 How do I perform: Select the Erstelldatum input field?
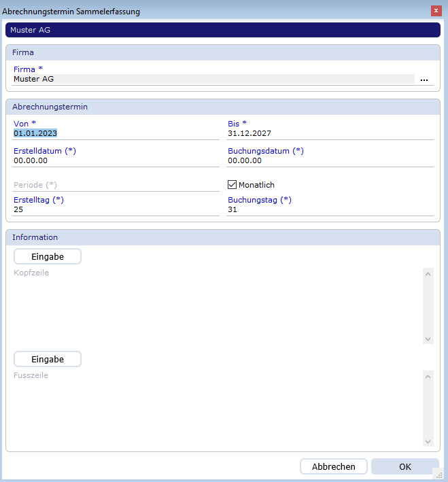pos(116,161)
